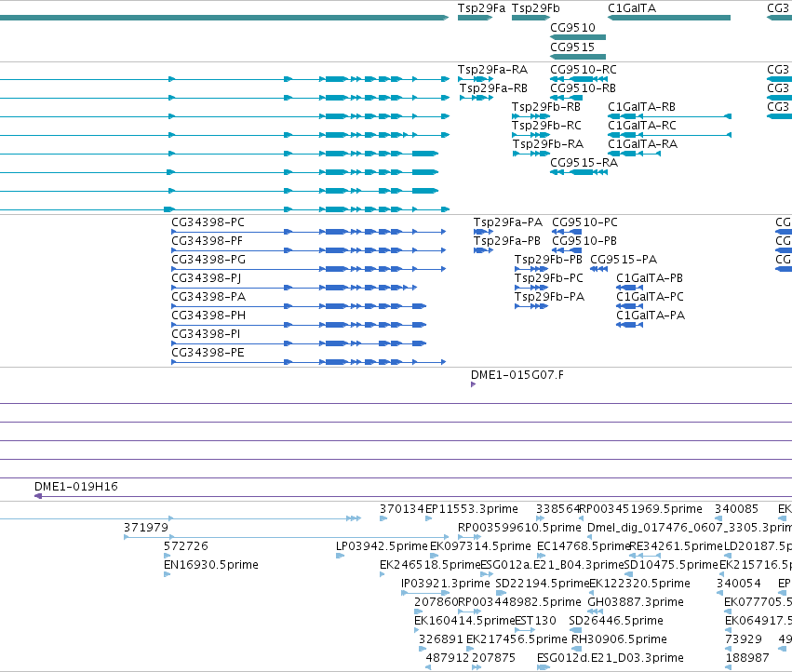Click the CG9510-PB CDS label
Viewport: 792px width, 672px height.
pyautogui.click(x=584, y=241)
